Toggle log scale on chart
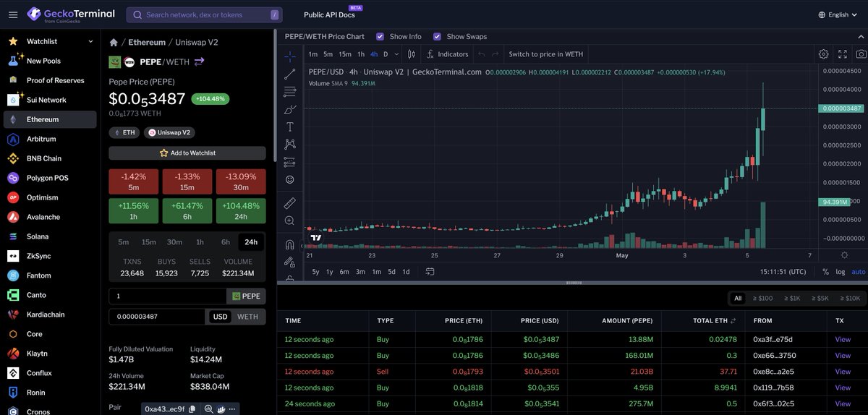 pyautogui.click(x=841, y=272)
